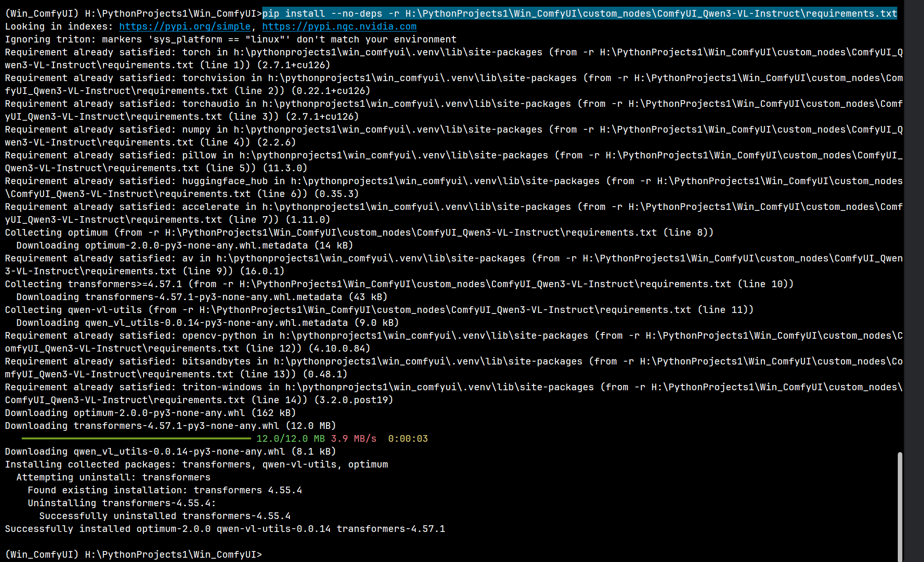924x562 pixels.
Task: Click the 'numpy' package name
Action: tap(196, 130)
